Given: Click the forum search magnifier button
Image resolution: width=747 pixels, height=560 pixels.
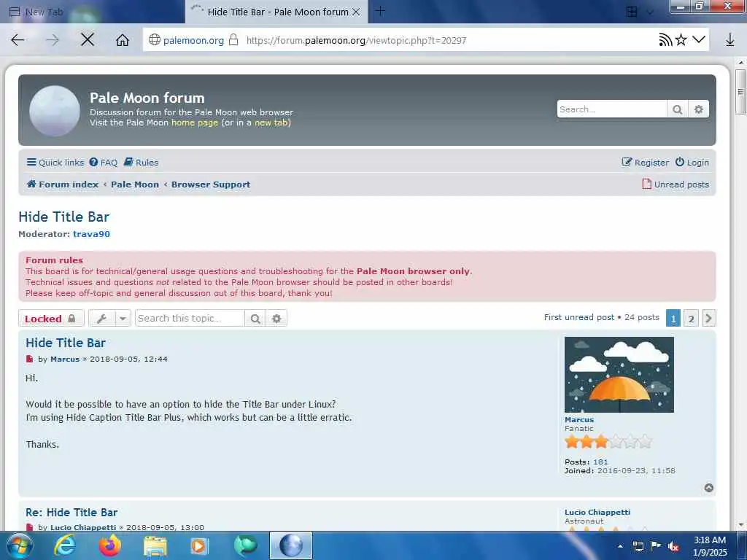Looking at the screenshot, I should [677, 109].
